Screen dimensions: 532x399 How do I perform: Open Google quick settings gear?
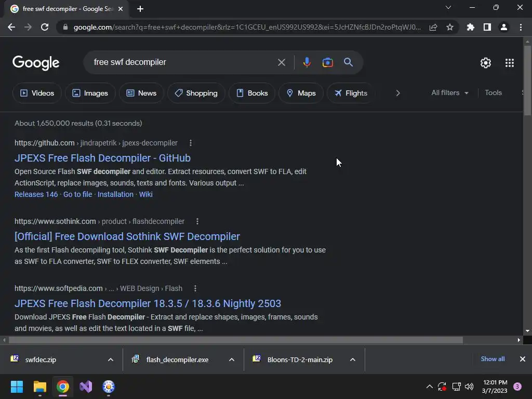point(486,63)
